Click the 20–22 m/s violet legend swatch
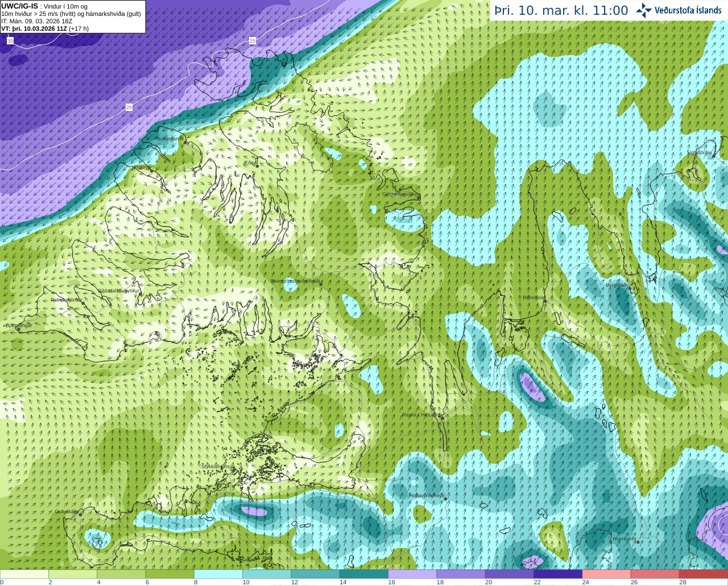This screenshot has width=728, height=586. pyautogui.click(x=510, y=574)
